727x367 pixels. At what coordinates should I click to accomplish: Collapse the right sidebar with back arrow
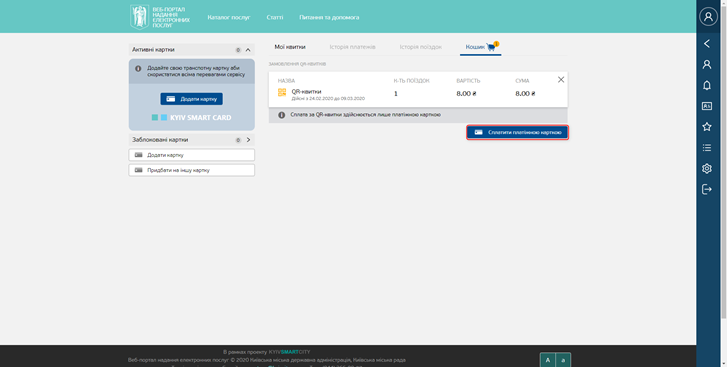click(x=707, y=44)
